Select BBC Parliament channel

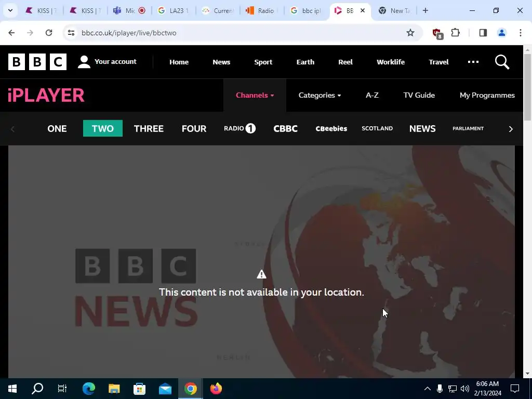tap(468, 128)
